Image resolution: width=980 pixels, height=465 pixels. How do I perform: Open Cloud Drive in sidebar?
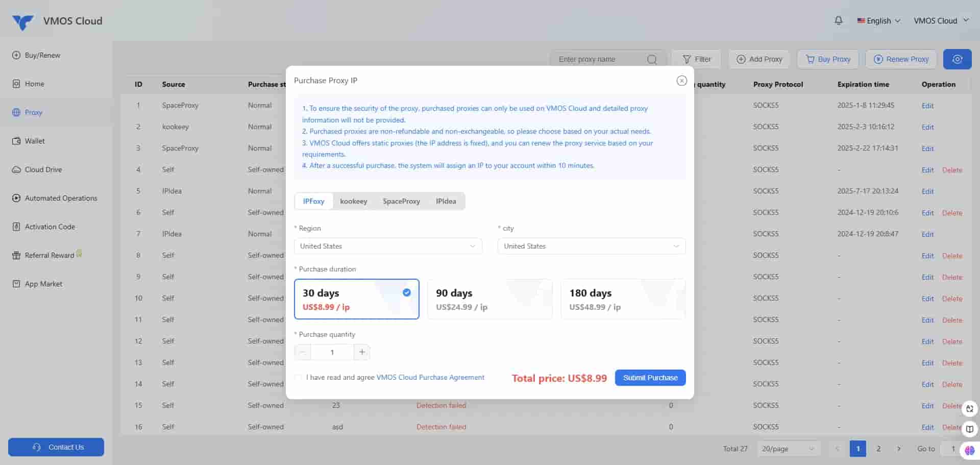point(43,169)
